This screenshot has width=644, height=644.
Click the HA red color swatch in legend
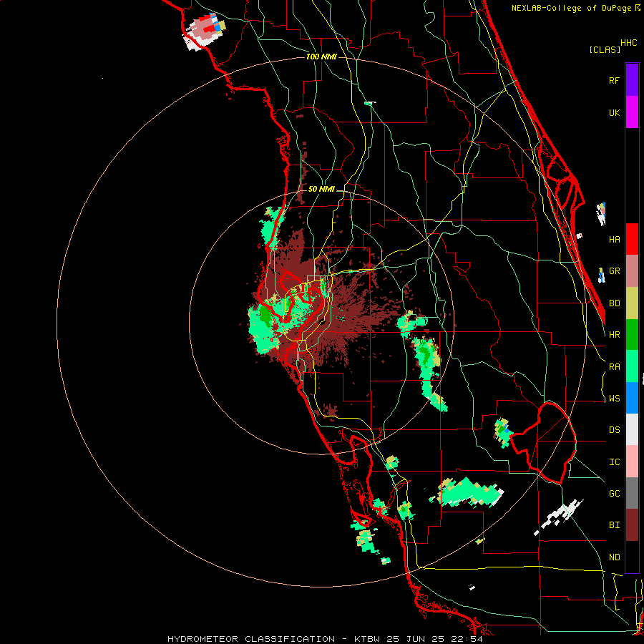632,239
